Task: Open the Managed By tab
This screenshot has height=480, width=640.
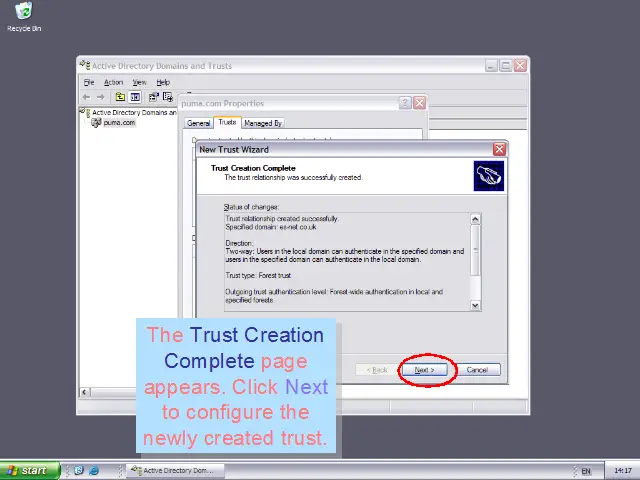Action: tap(263, 123)
